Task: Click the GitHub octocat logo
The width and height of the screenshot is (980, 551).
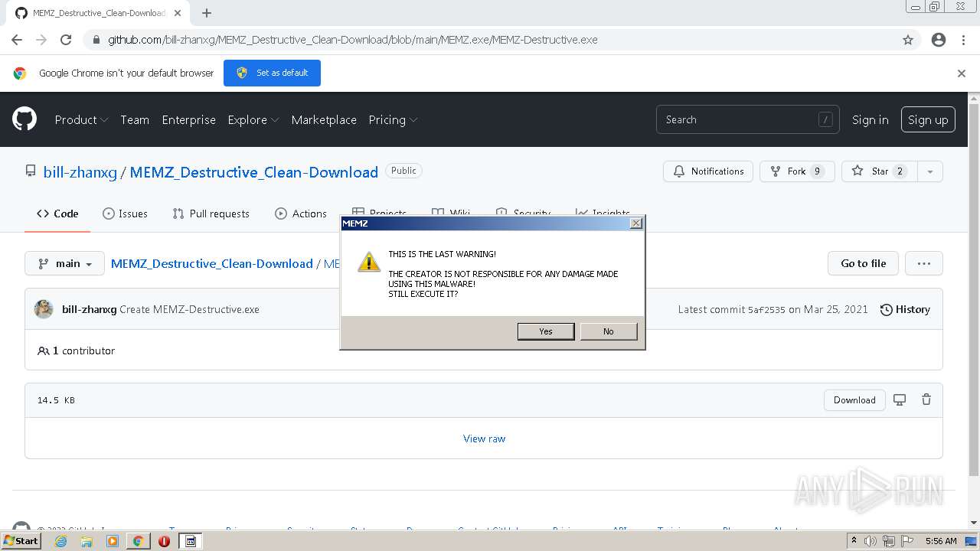Action: [x=24, y=119]
